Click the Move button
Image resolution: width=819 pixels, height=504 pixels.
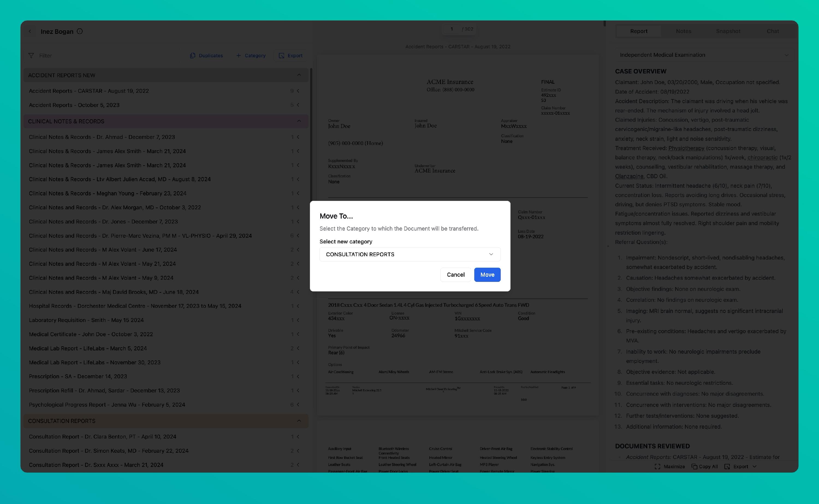pyautogui.click(x=487, y=275)
